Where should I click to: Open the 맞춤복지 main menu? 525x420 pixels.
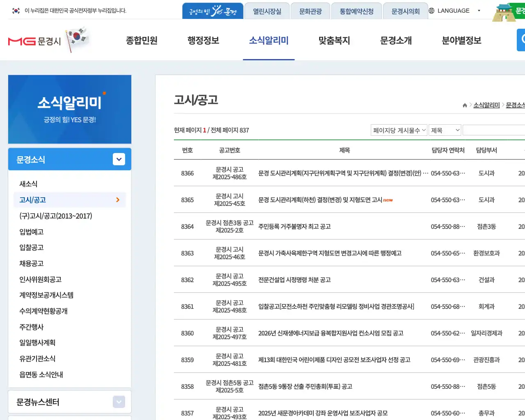click(x=334, y=40)
